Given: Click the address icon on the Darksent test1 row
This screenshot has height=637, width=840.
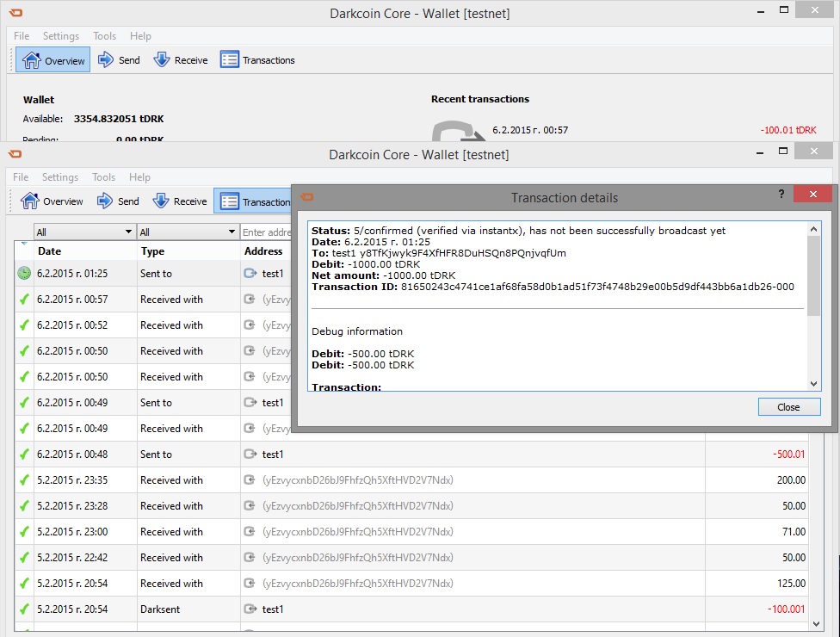Looking at the screenshot, I should click(250, 609).
